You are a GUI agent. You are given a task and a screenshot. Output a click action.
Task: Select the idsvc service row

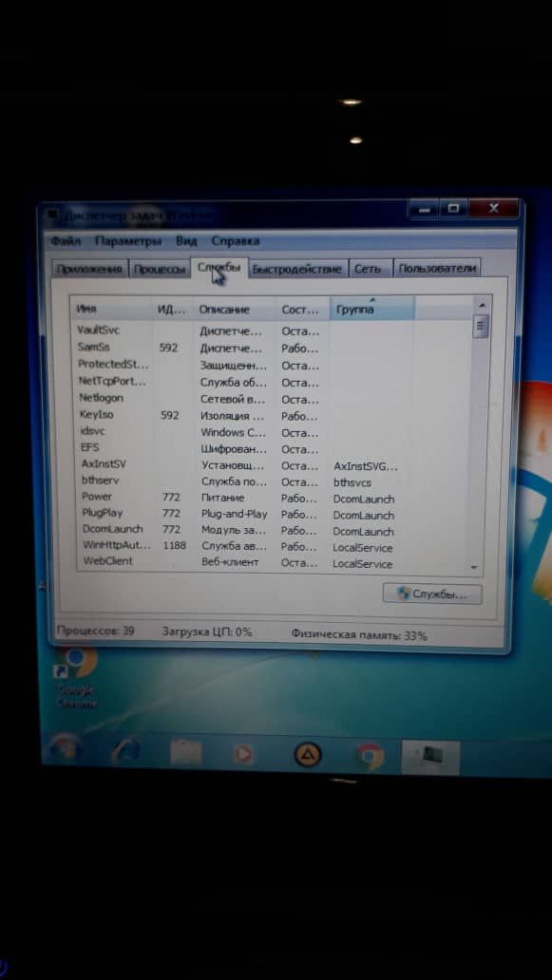tap(272, 432)
